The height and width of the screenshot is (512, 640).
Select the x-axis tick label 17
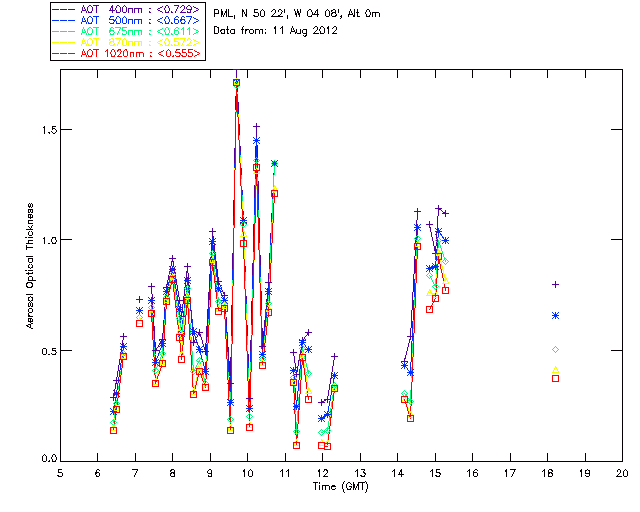click(510, 473)
